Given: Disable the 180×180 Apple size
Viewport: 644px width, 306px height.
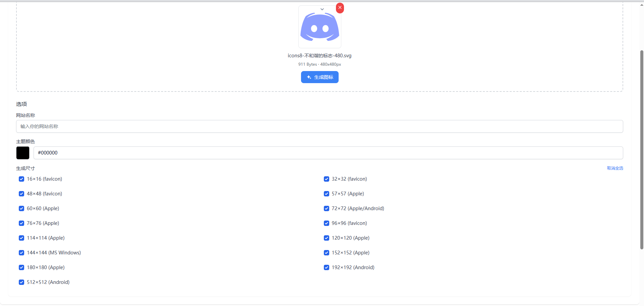Looking at the screenshot, I should pyautogui.click(x=21, y=267).
